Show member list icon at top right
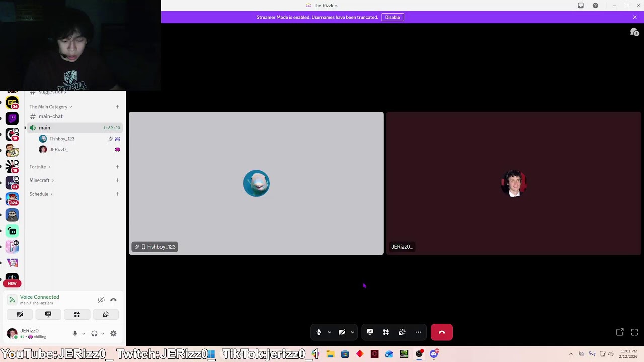 (634, 32)
